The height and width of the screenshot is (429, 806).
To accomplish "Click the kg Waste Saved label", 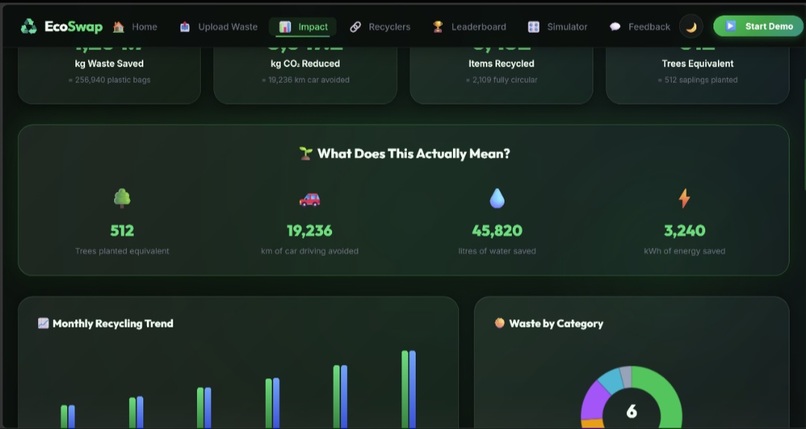I will coord(109,64).
